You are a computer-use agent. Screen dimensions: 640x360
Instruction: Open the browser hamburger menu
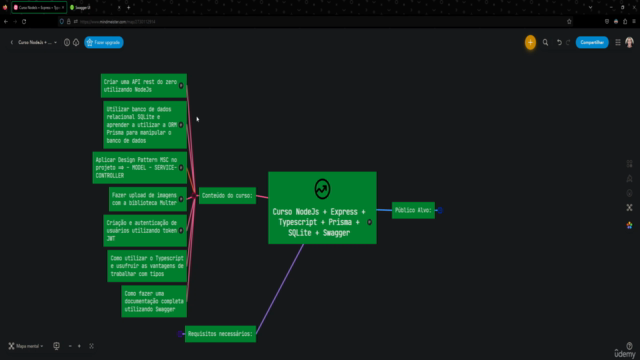[x=634, y=22]
